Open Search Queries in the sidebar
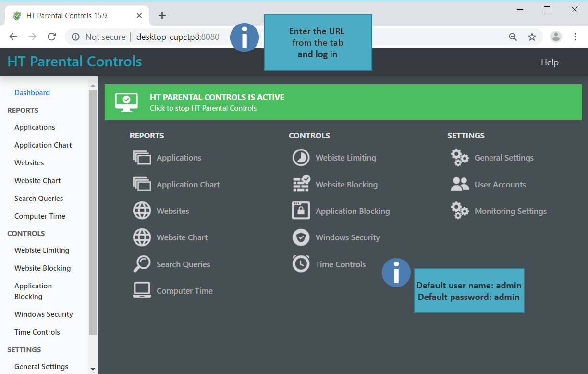This screenshot has width=588, height=374. click(39, 199)
